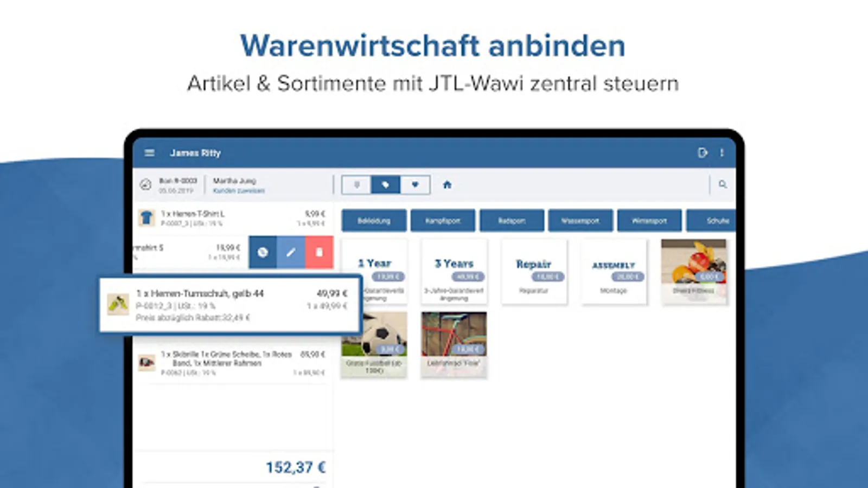Tap the red delete trash icon

click(x=320, y=252)
